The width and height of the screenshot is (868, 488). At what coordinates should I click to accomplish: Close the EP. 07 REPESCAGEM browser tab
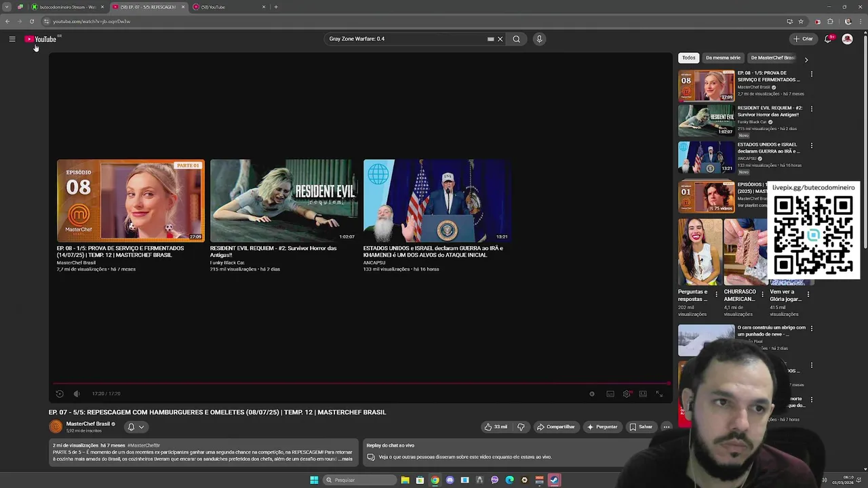pos(183,7)
